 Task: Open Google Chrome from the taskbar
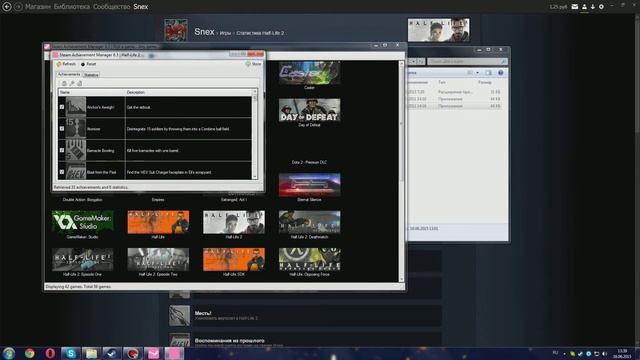[29, 353]
